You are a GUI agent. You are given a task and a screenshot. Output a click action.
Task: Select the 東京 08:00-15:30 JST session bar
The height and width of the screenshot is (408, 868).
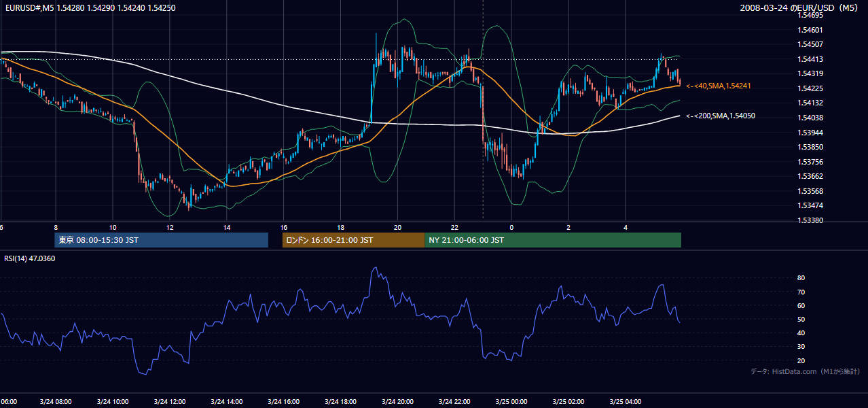click(x=162, y=240)
